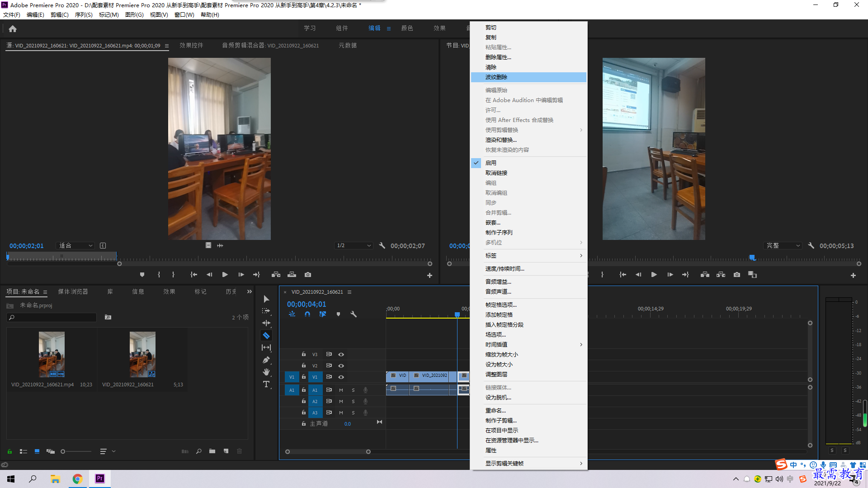Open button editor plus in Source monitor
Viewport: 868px width, 488px height.
pos(429,275)
